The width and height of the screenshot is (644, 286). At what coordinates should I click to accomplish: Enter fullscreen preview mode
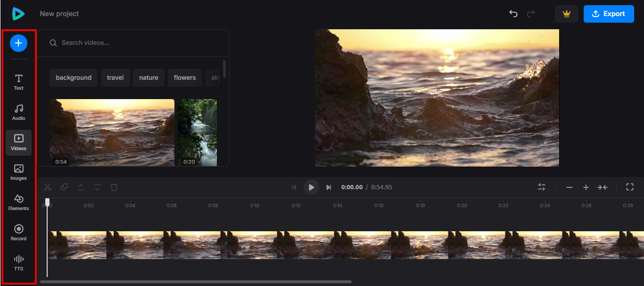[x=629, y=187]
